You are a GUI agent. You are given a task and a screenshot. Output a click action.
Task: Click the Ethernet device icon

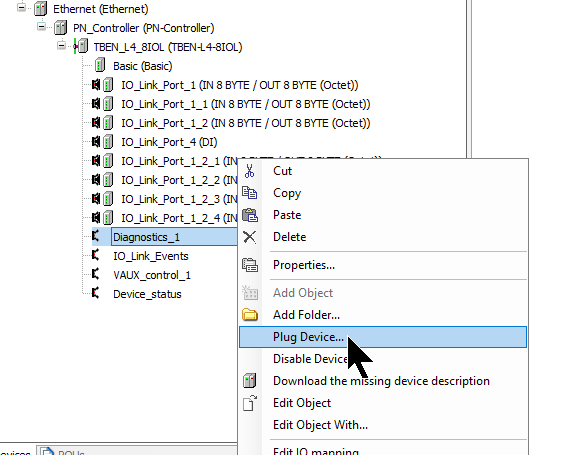point(41,9)
